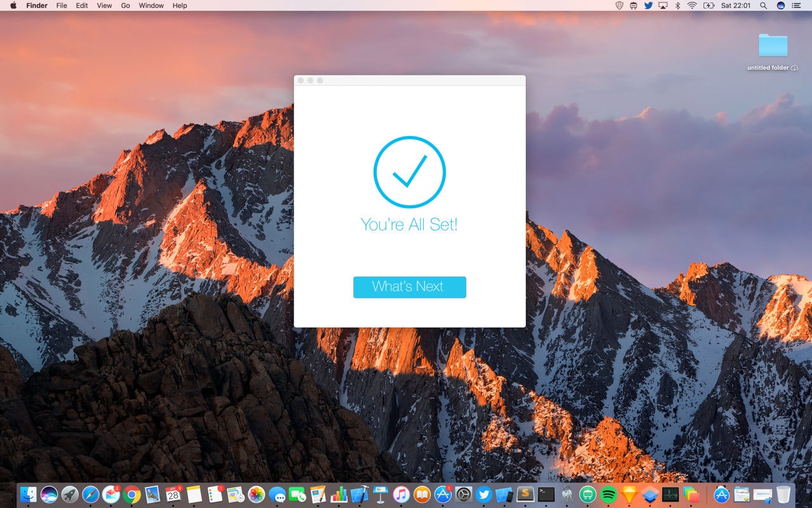Launch Safari from the Dock
Screen dimensions: 812x508
coord(89,495)
